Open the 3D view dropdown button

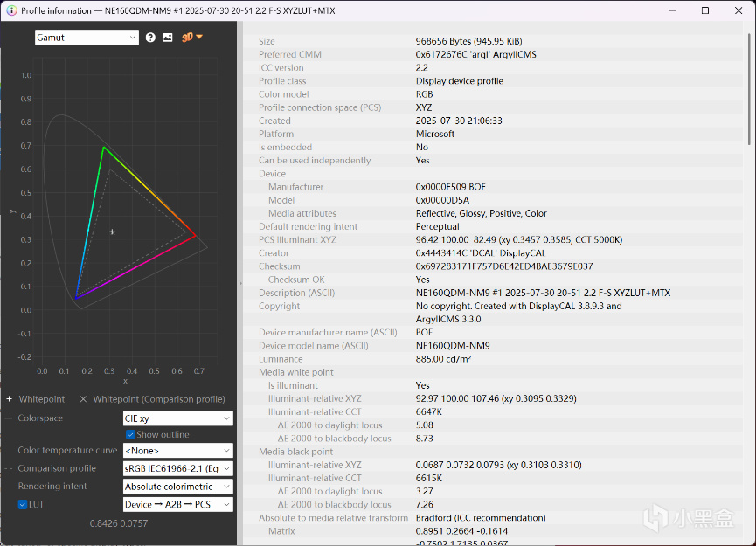[x=192, y=37]
